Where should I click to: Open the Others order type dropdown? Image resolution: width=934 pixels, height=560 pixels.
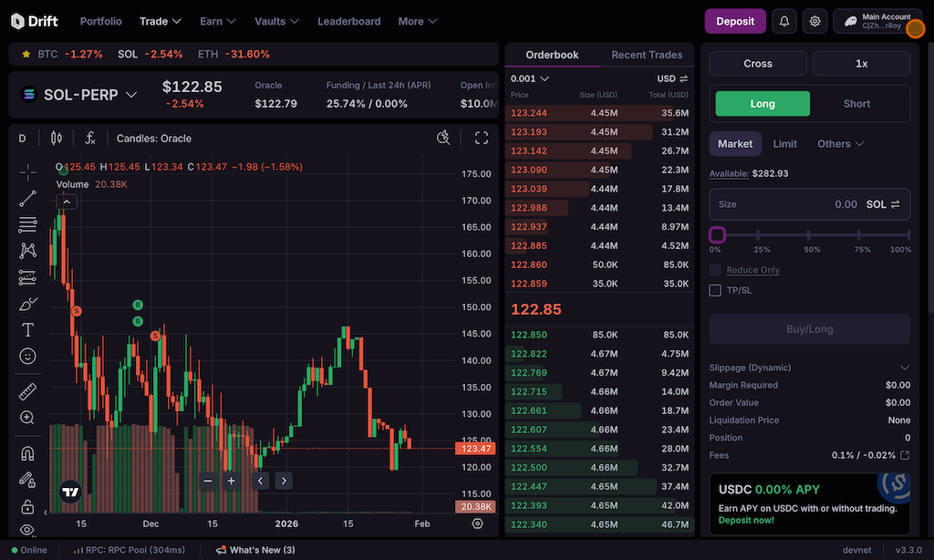click(x=840, y=144)
